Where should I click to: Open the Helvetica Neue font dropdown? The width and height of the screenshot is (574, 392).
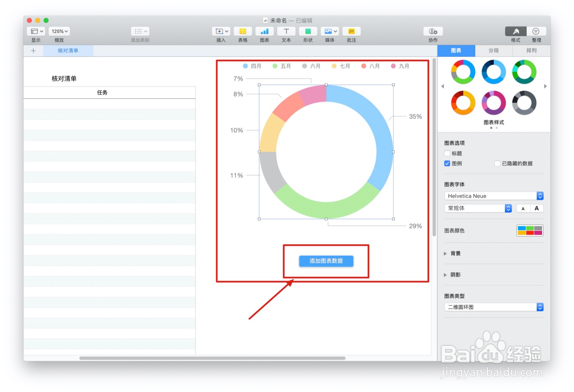(494, 196)
